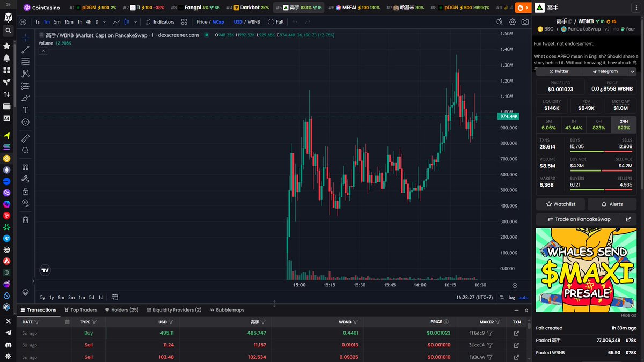Switch to the Top Traders tab
The image size is (644, 362).
coord(80,310)
